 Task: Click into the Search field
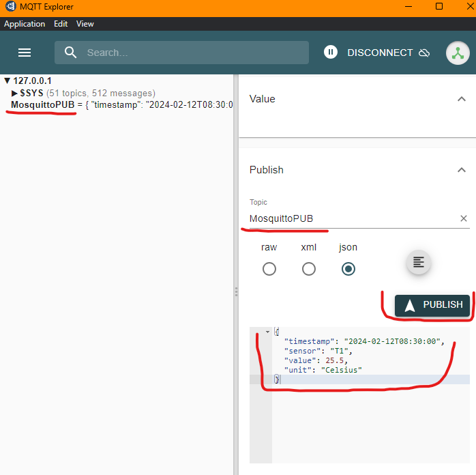tap(181, 53)
